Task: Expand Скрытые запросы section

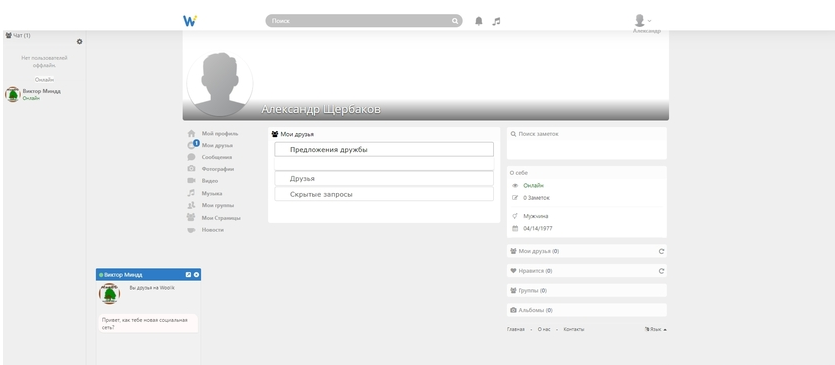Action: [384, 194]
